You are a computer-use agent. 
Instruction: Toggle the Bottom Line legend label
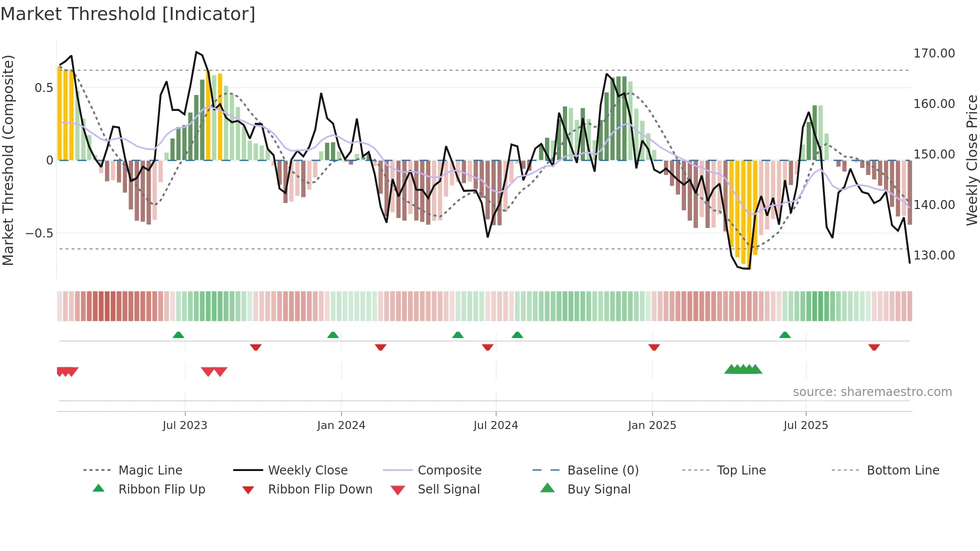pos(902,470)
